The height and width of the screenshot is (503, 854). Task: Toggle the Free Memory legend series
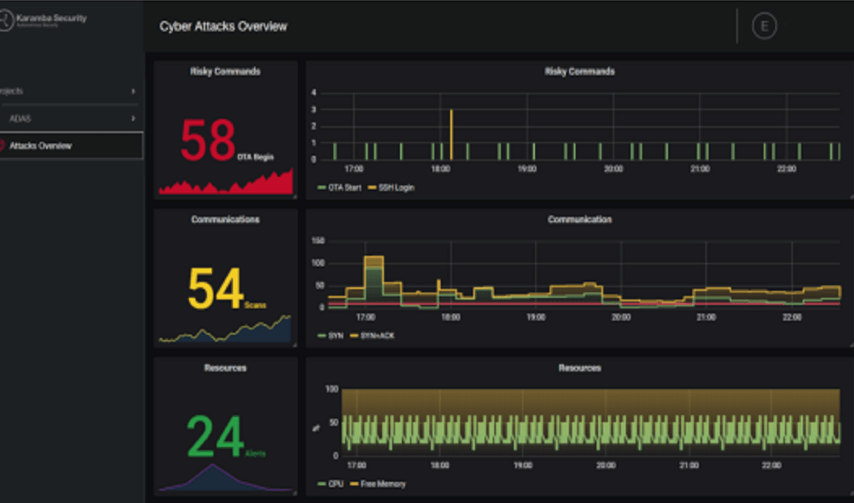tap(378, 483)
